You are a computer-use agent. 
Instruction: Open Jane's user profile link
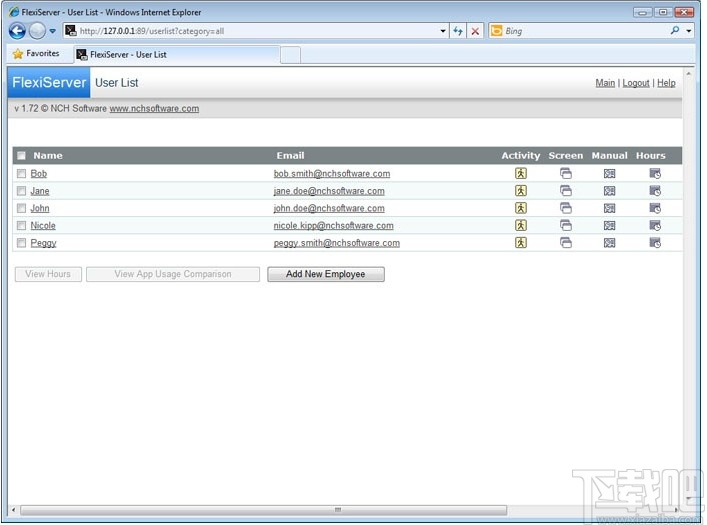pyautogui.click(x=40, y=191)
